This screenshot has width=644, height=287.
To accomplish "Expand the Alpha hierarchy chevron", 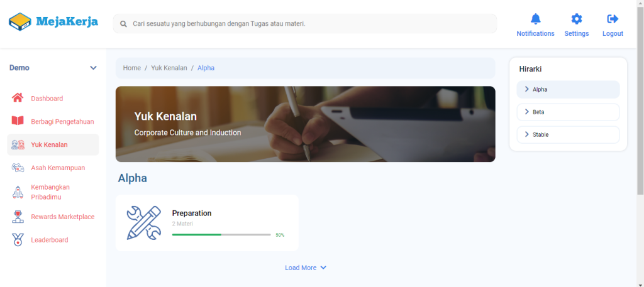I will 527,89.
